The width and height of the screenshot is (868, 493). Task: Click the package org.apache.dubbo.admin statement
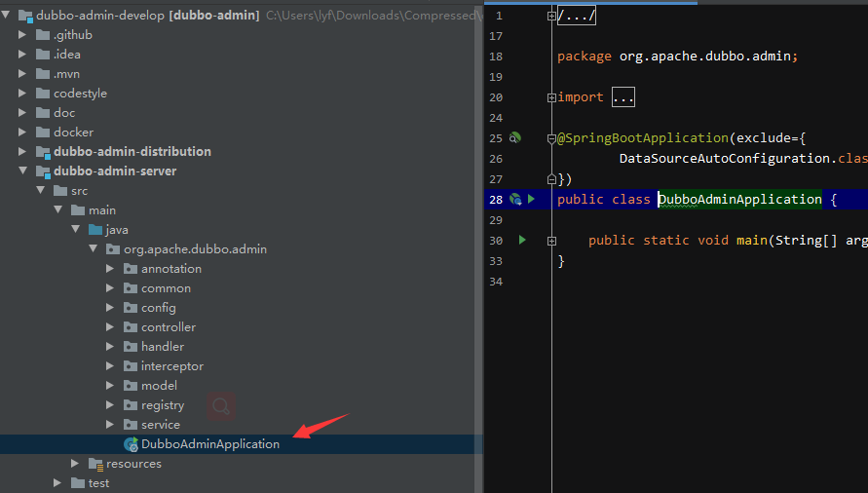pyautogui.click(x=678, y=57)
